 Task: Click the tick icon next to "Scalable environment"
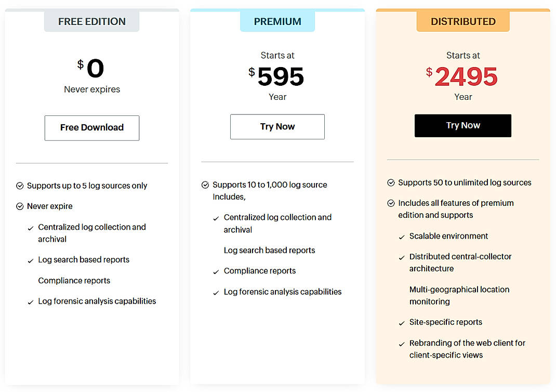click(x=402, y=236)
